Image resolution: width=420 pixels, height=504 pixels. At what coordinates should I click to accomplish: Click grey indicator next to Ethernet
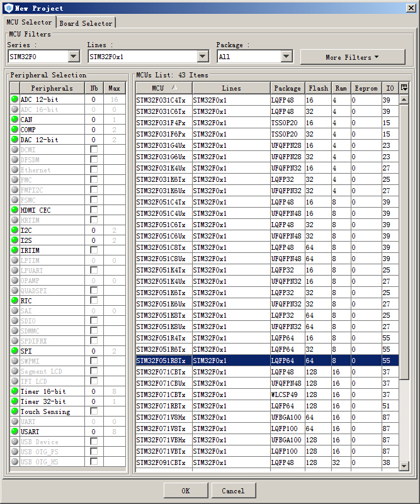14,170
